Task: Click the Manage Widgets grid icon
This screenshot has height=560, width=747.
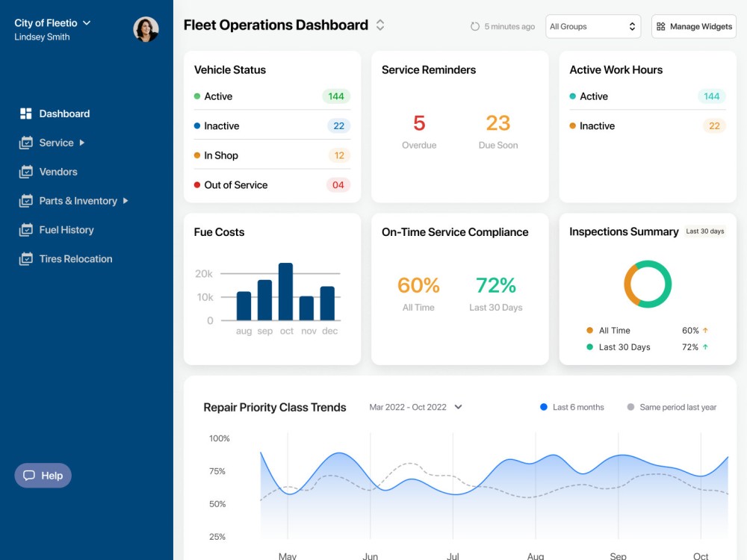Action: [661, 27]
